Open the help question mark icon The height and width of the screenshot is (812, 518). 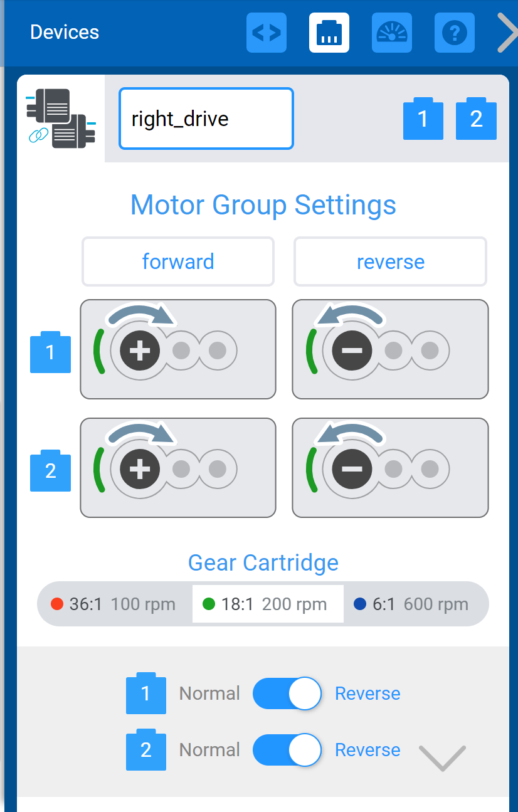click(x=455, y=33)
